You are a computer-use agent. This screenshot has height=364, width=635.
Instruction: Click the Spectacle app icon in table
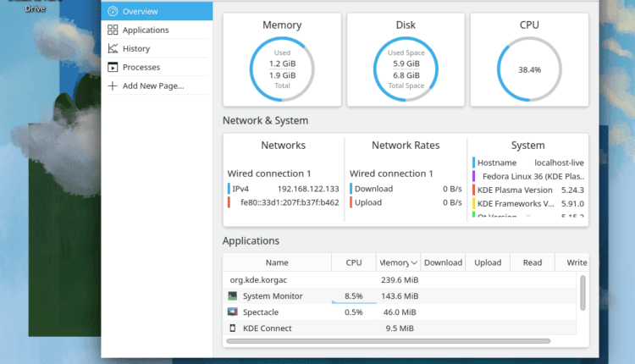[233, 312]
